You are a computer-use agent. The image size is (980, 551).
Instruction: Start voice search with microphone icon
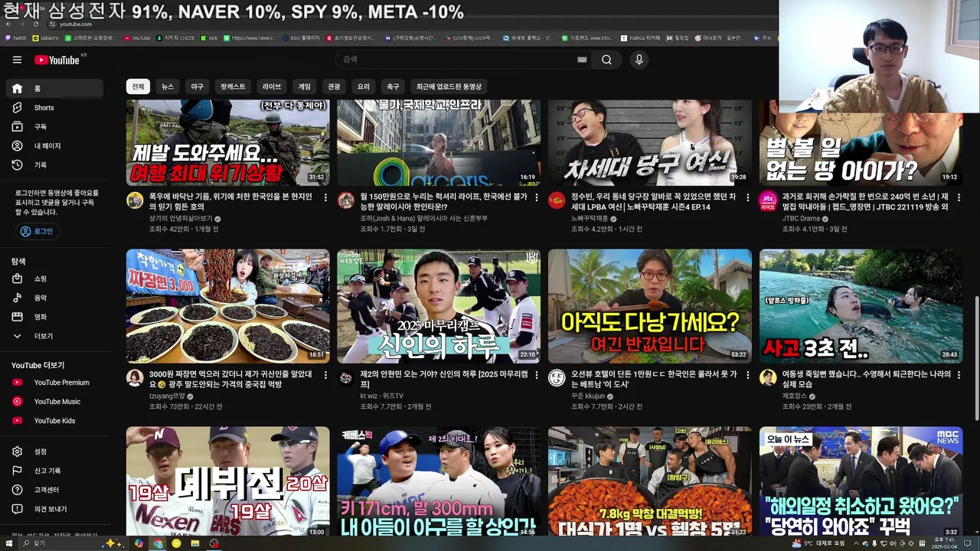(639, 60)
